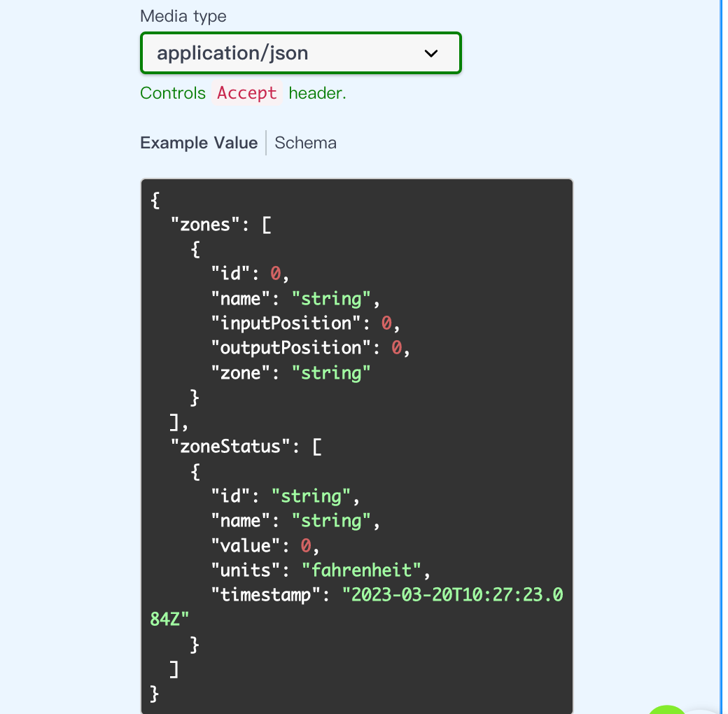Click the chevron arrow in Media type dropdown
The image size is (728, 714).
tap(431, 53)
